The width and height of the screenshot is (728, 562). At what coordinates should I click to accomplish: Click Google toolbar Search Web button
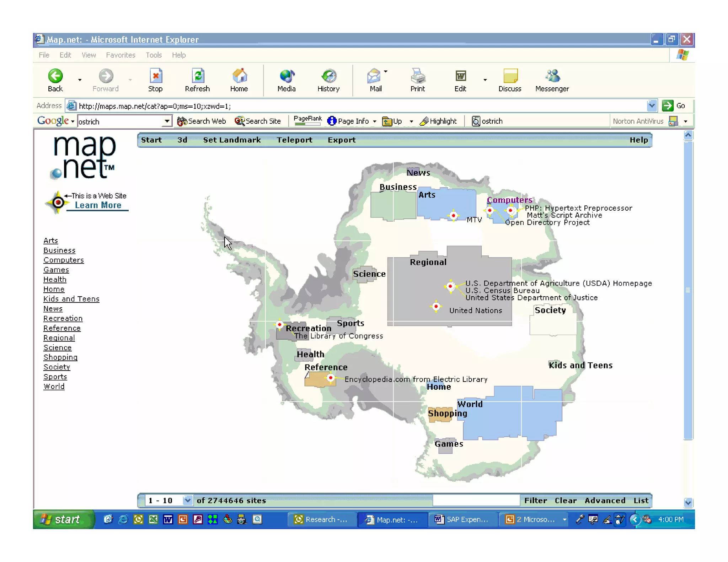[202, 121]
